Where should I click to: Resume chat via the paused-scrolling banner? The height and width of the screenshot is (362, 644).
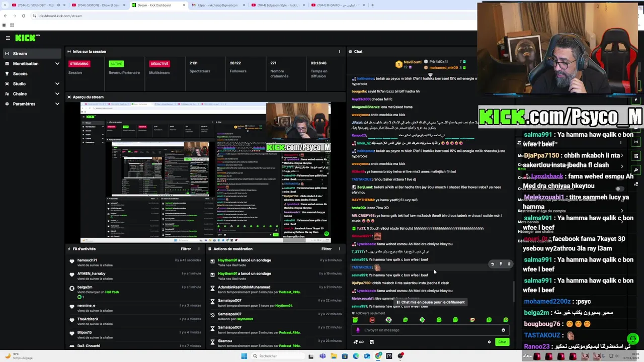pos(431,302)
